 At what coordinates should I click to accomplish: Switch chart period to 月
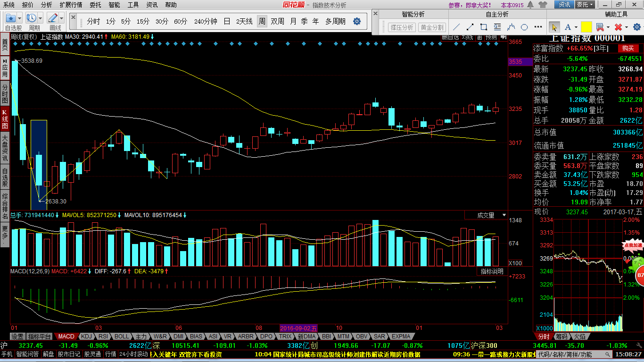coord(293,21)
